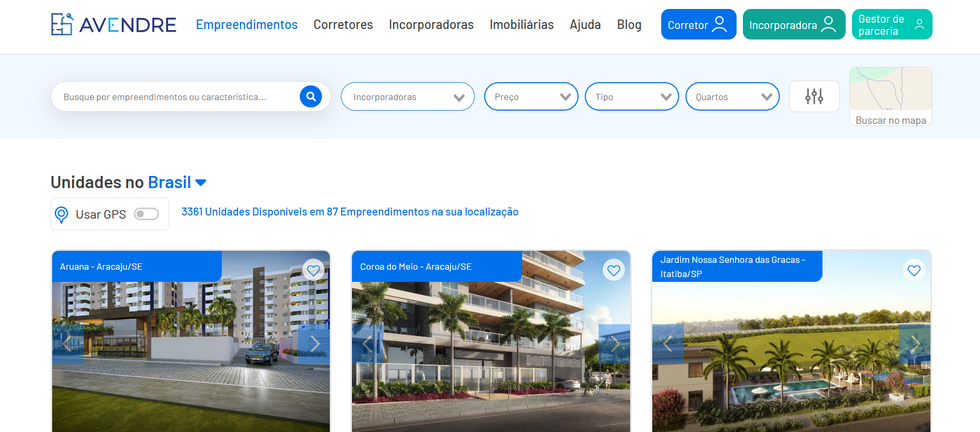
Task: Show next photo of Aruana listing
Action: click(315, 344)
